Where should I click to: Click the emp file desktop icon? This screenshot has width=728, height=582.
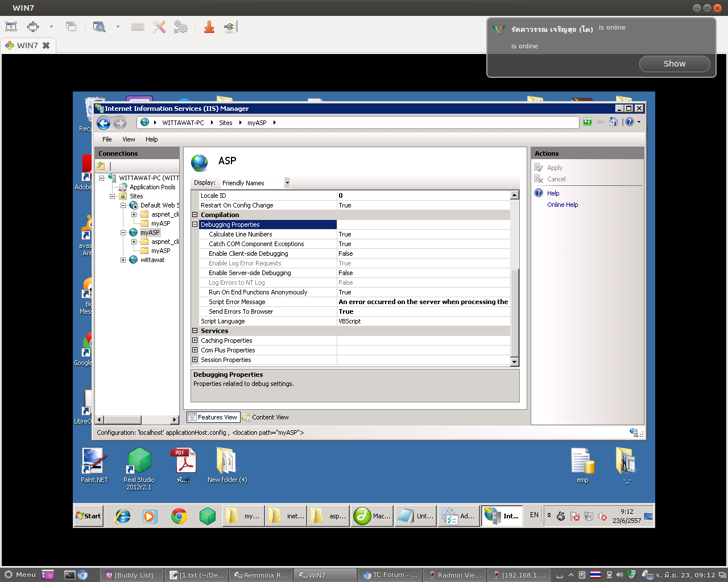(x=582, y=466)
